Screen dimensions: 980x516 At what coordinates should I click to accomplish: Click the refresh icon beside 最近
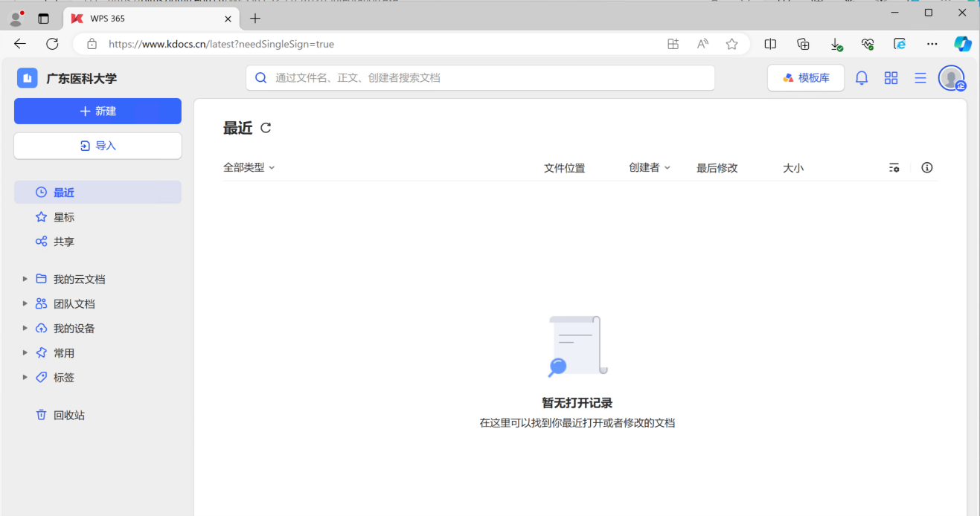point(266,128)
